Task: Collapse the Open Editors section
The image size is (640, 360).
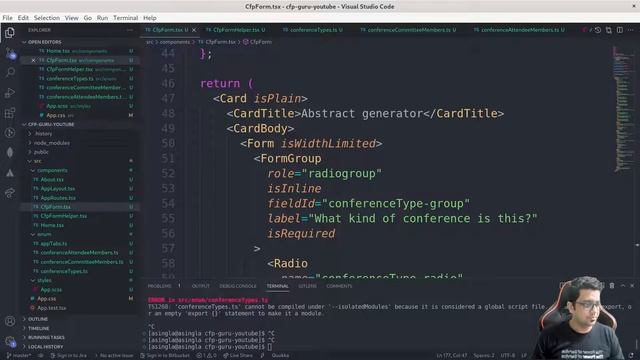Action: click(80, 42)
